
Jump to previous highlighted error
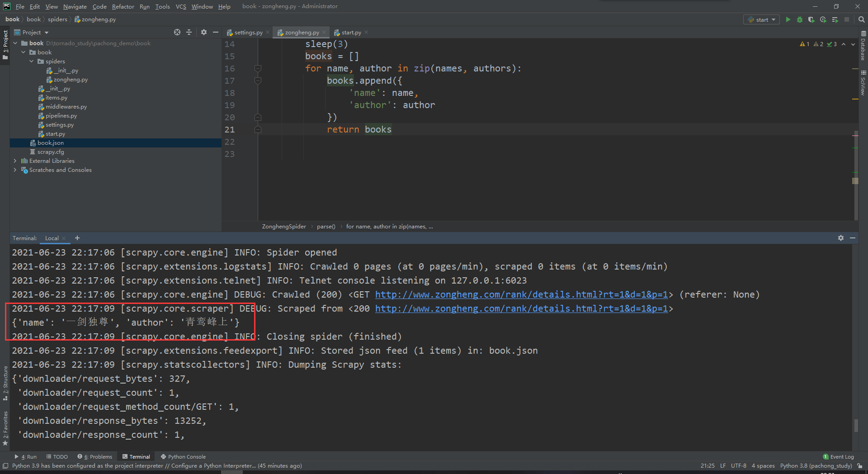[x=844, y=44]
